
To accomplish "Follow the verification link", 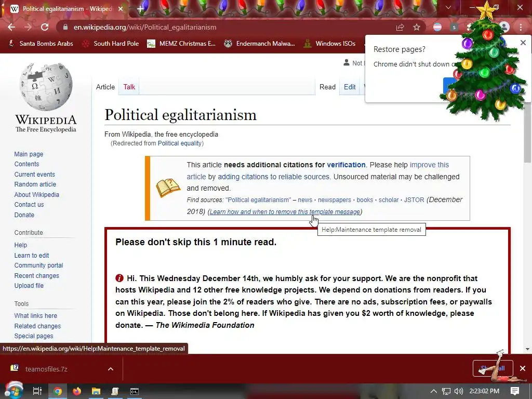I will [x=346, y=165].
